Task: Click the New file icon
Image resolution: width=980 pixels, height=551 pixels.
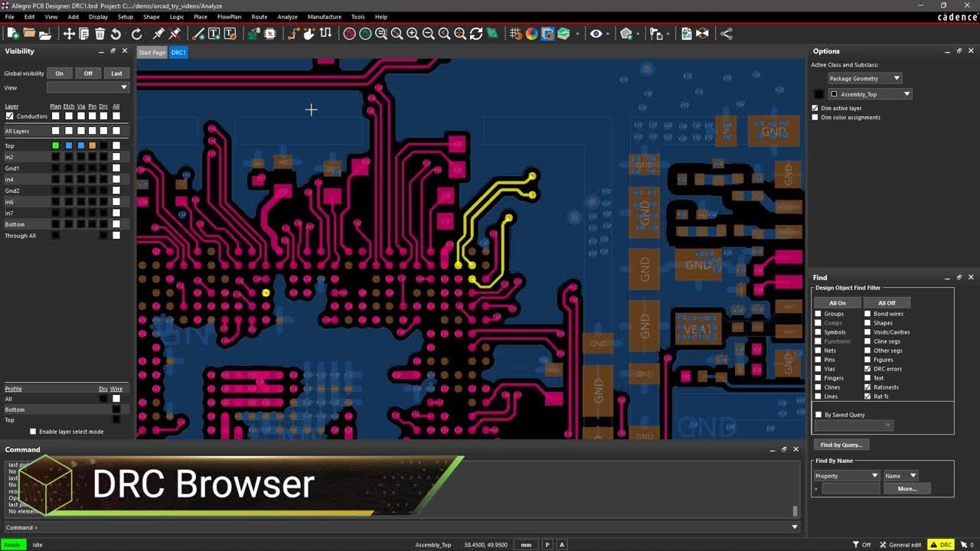Action: tap(13, 34)
